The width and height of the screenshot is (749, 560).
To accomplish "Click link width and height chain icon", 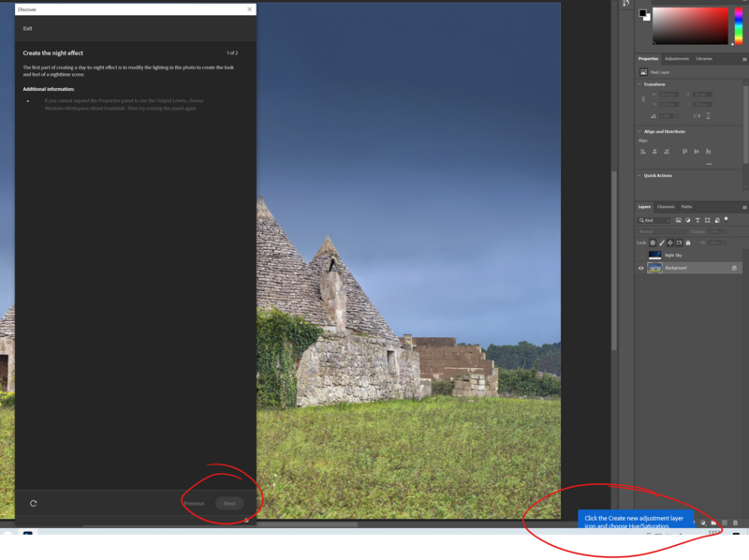I will coord(643,99).
